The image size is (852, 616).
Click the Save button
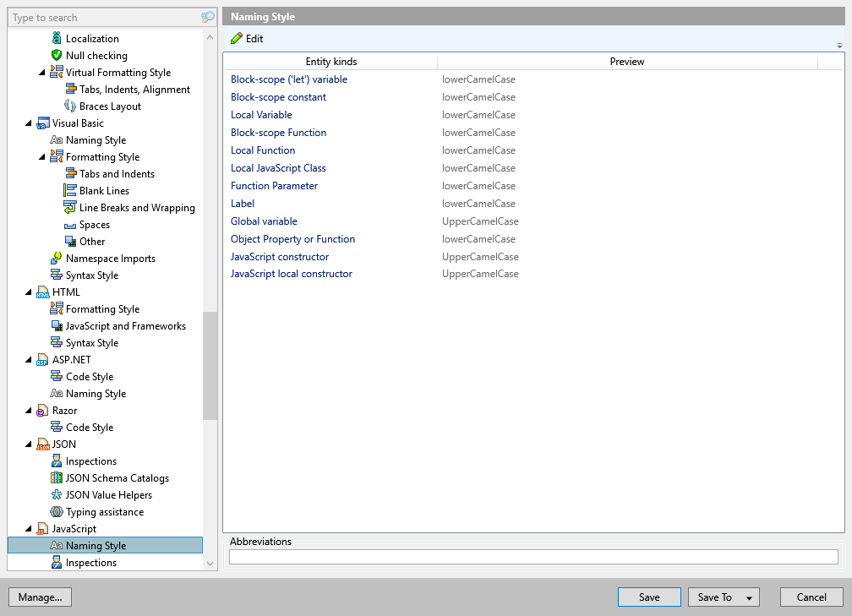(x=648, y=597)
